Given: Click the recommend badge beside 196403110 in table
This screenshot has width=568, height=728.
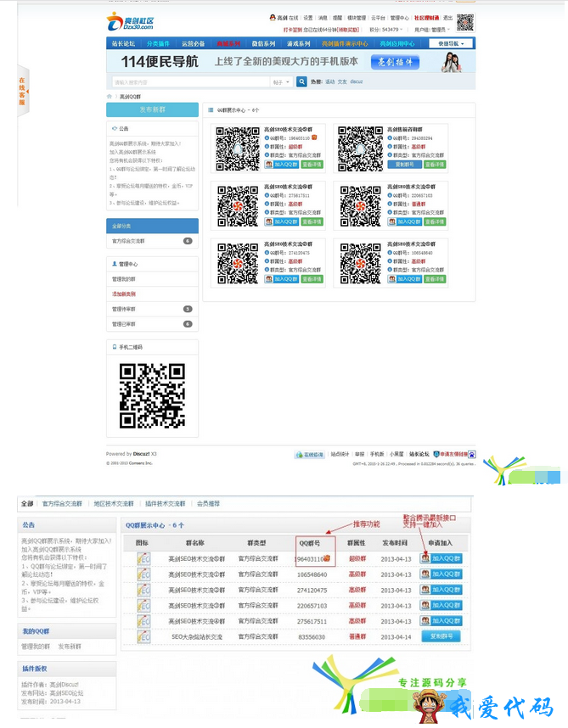Looking at the screenshot, I should point(327,558).
